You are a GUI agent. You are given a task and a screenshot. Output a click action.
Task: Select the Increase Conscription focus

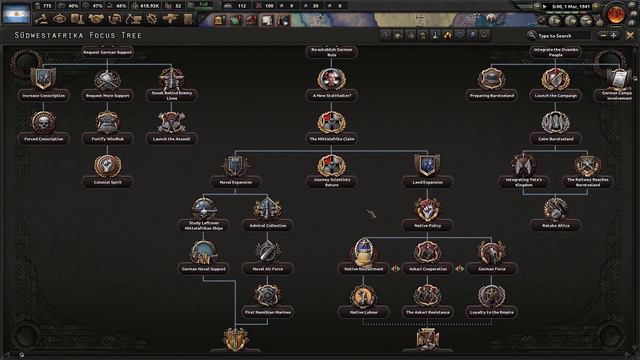click(x=43, y=84)
